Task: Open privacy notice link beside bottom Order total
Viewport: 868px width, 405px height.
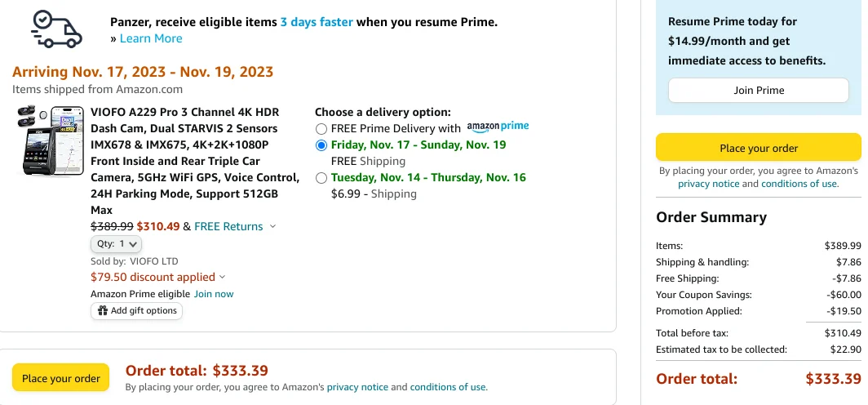Action: (x=357, y=387)
